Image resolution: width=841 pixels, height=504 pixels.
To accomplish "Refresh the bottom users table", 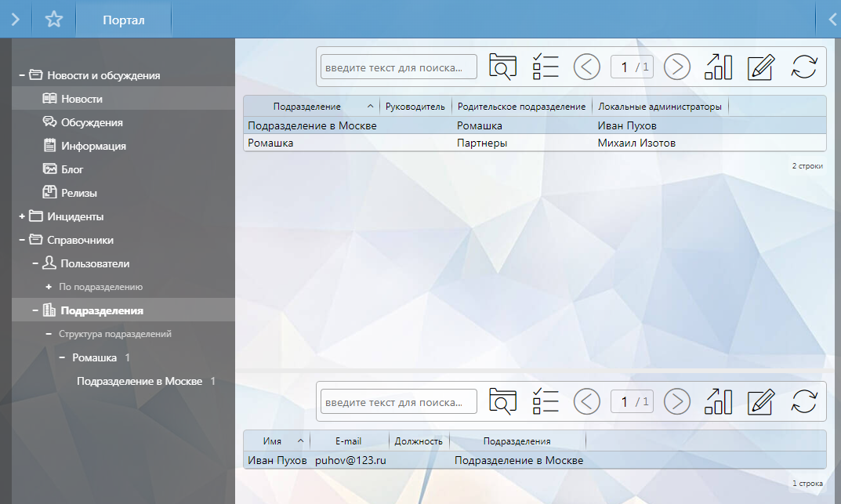I will pyautogui.click(x=803, y=401).
